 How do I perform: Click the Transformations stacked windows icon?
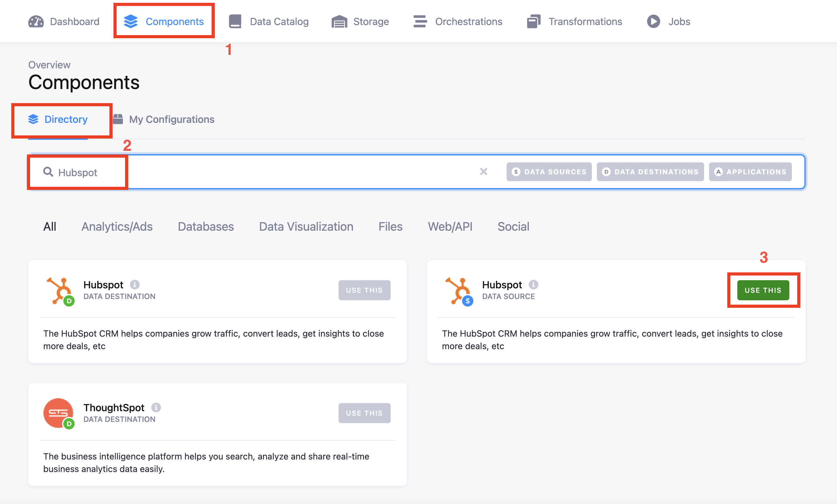coord(534,21)
